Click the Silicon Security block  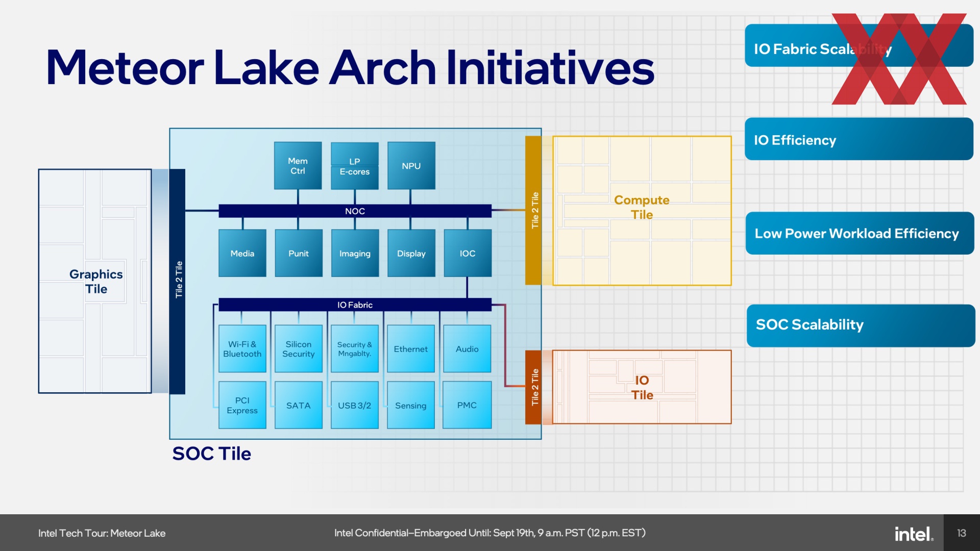[299, 349]
